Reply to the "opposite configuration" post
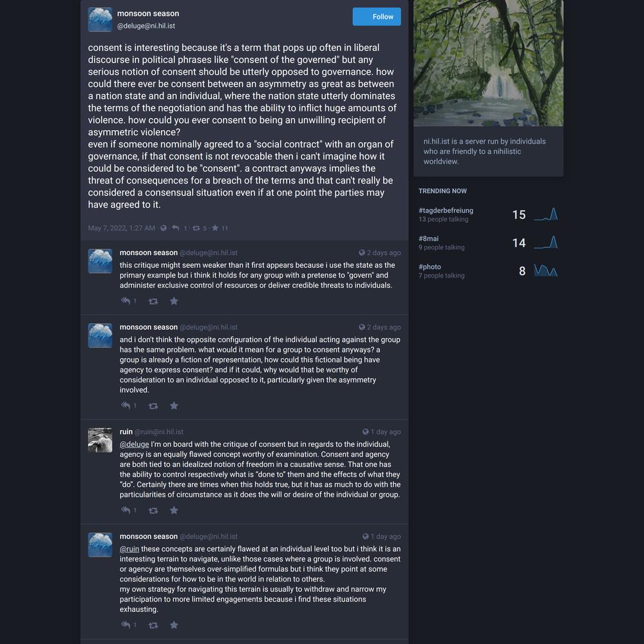The width and height of the screenshot is (644, 644). tap(126, 406)
